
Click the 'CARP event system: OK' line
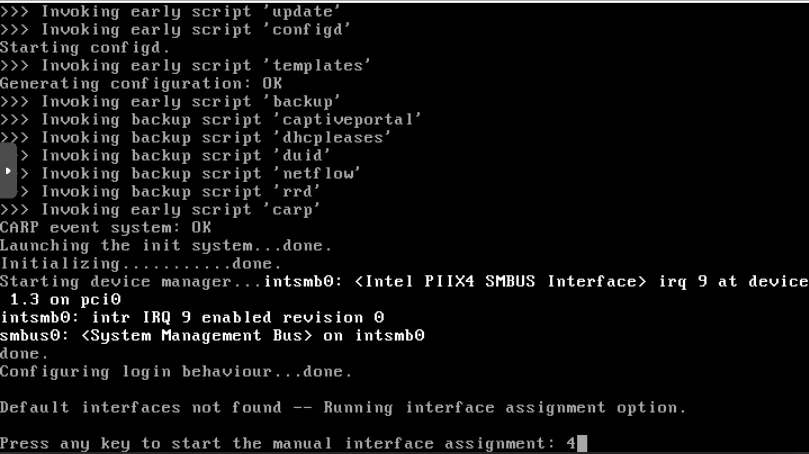coord(105,227)
